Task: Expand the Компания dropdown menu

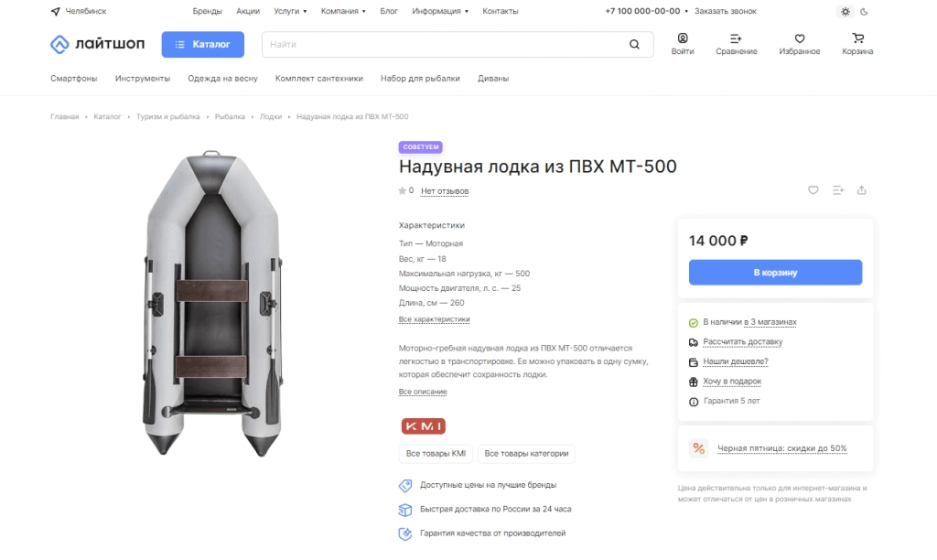Action: point(343,11)
